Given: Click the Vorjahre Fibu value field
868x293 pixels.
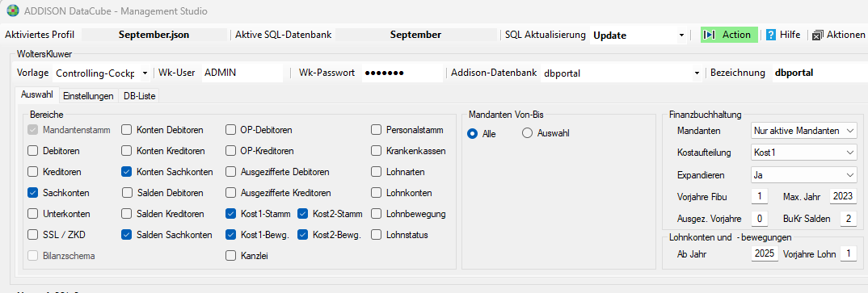Looking at the screenshot, I should pyautogui.click(x=760, y=197).
